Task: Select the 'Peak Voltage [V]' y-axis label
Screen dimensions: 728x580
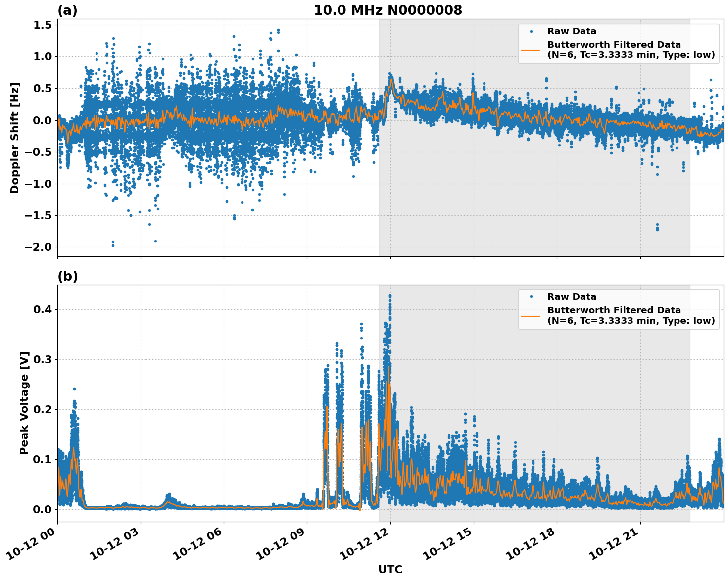Action: pyautogui.click(x=24, y=403)
